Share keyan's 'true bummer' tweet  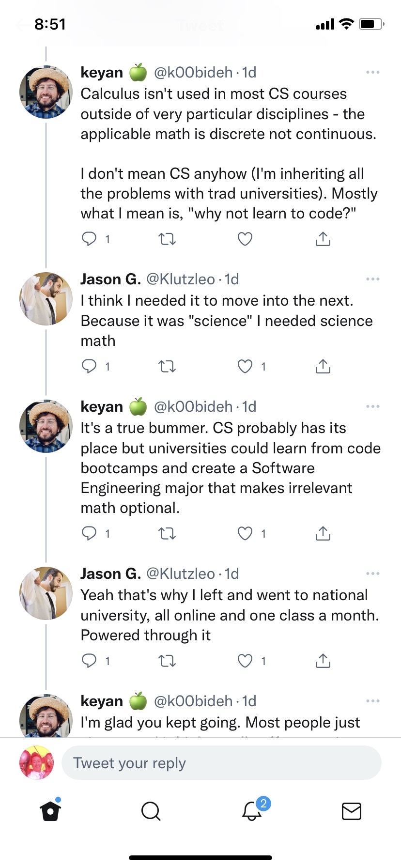click(x=323, y=533)
